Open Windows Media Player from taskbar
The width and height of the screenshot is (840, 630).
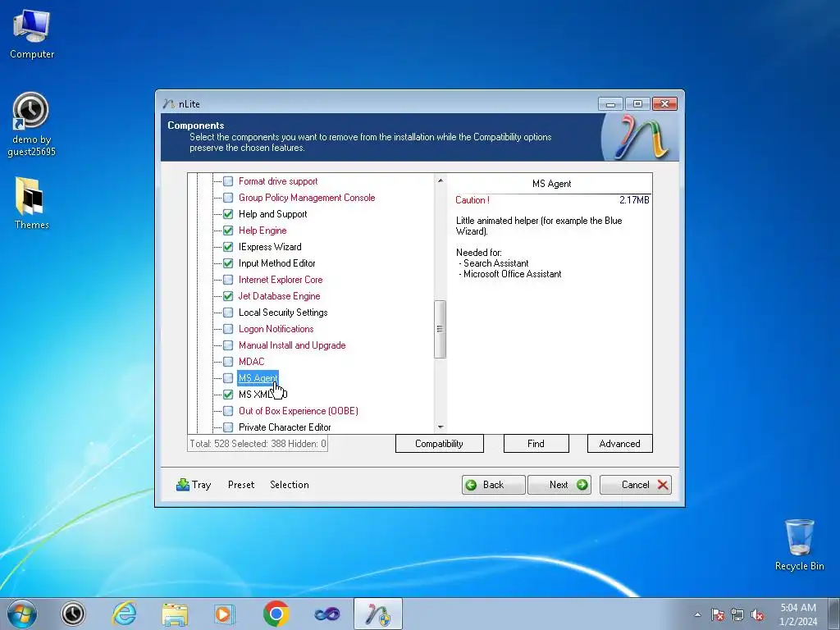(225, 614)
